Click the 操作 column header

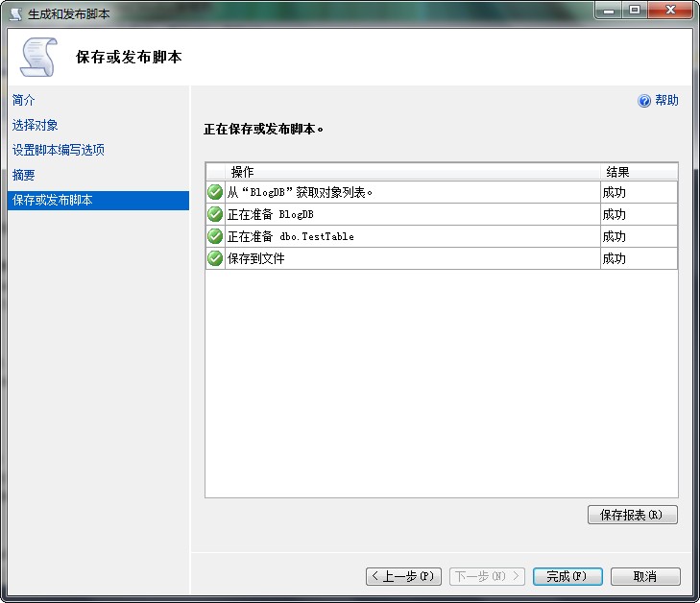click(243, 172)
